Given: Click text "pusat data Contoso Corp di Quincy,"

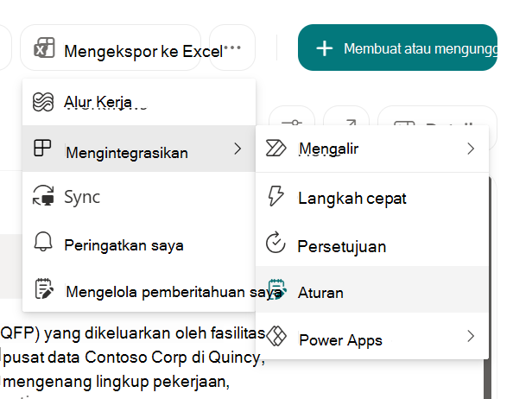Looking at the screenshot, I should click(134, 358).
